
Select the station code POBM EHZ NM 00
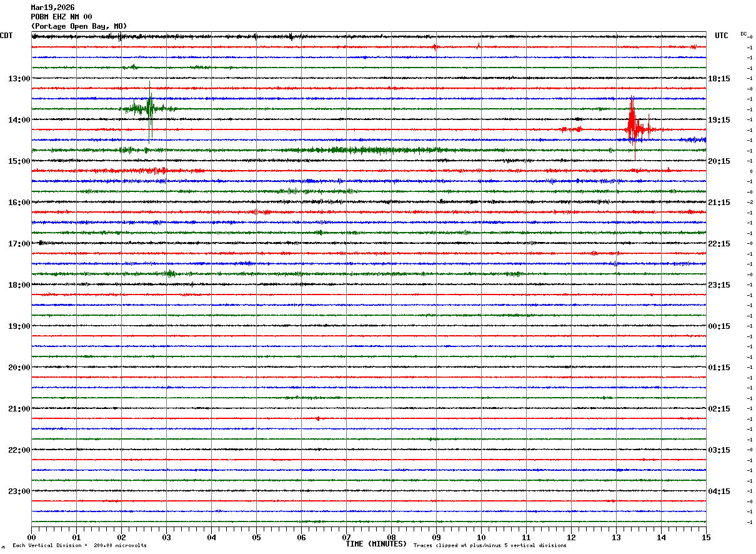[61, 17]
